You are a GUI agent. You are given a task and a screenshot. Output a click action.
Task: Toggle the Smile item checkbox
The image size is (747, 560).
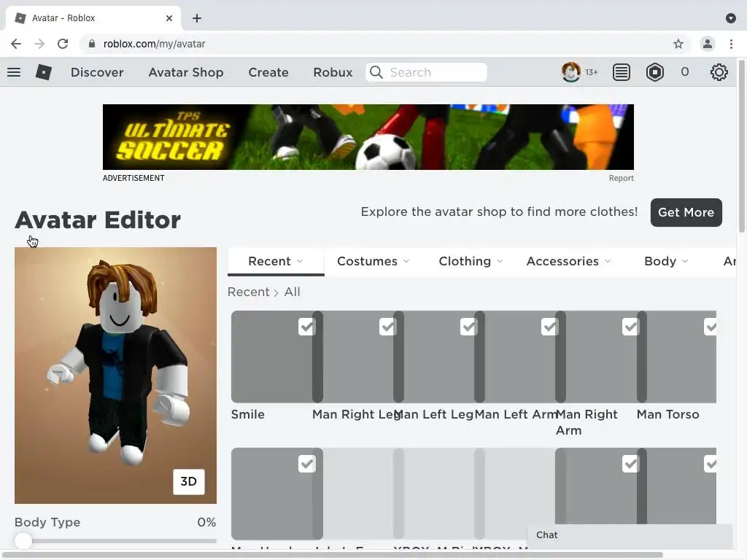tap(307, 327)
